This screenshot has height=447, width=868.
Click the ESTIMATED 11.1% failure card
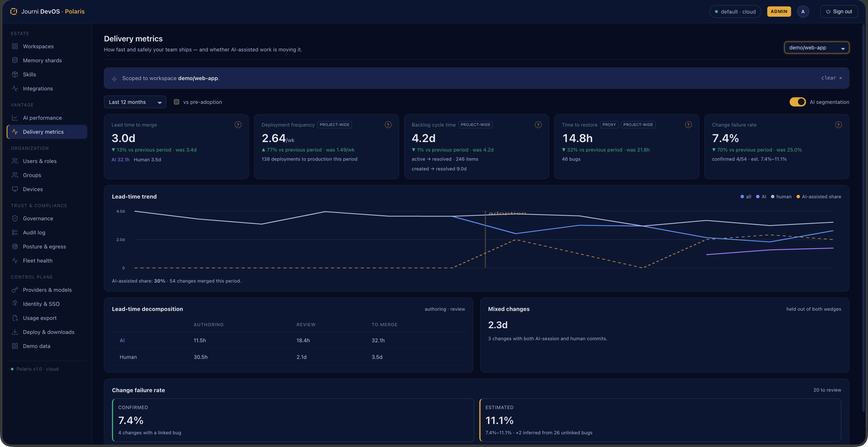coord(660,420)
